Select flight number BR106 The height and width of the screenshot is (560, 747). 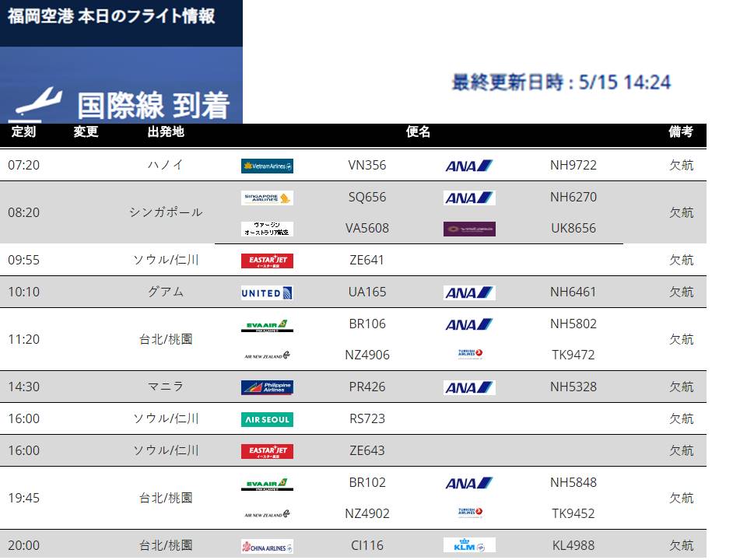[366, 324]
